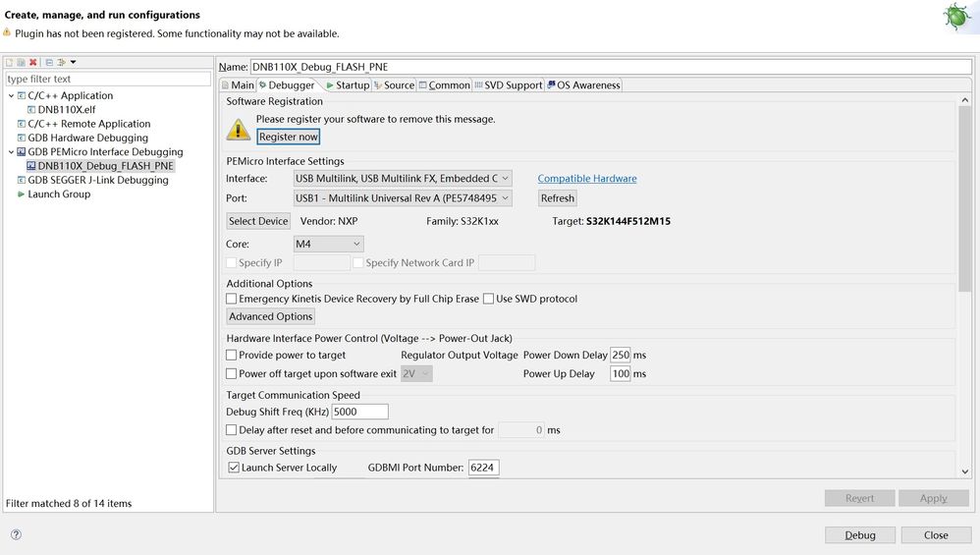The height and width of the screenshot is (555, 980).
Task: Toggle the Specify Network Card IP checkbox
Action: click(358, 262)
